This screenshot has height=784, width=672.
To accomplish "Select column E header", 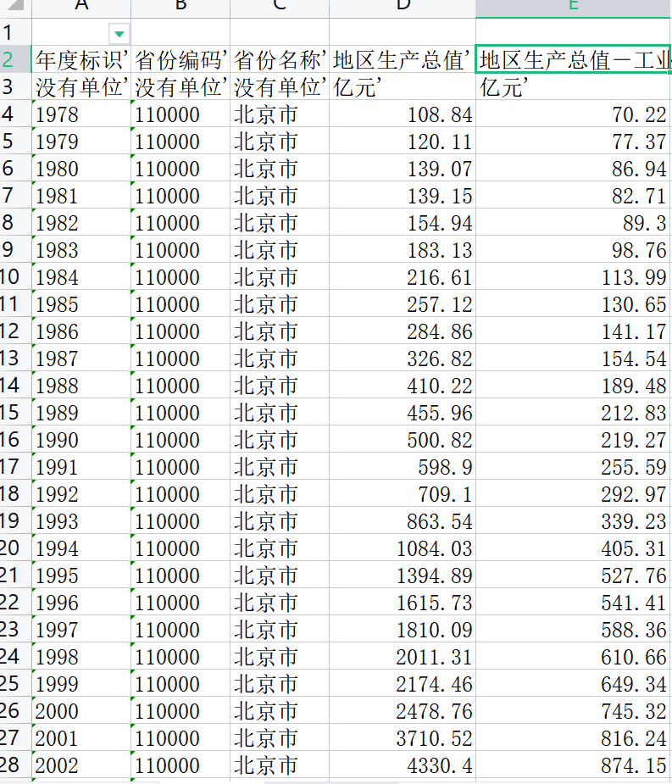I will point(574,6).
